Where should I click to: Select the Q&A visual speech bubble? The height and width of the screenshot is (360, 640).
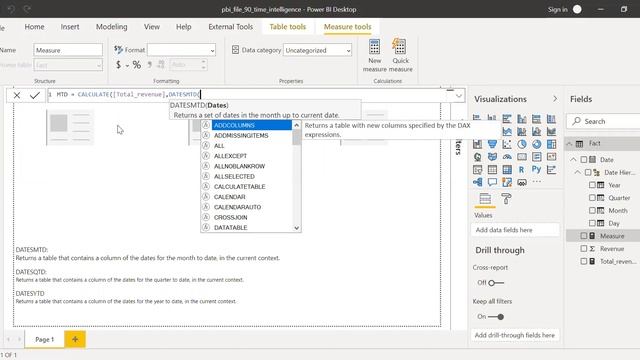point(492,182)
